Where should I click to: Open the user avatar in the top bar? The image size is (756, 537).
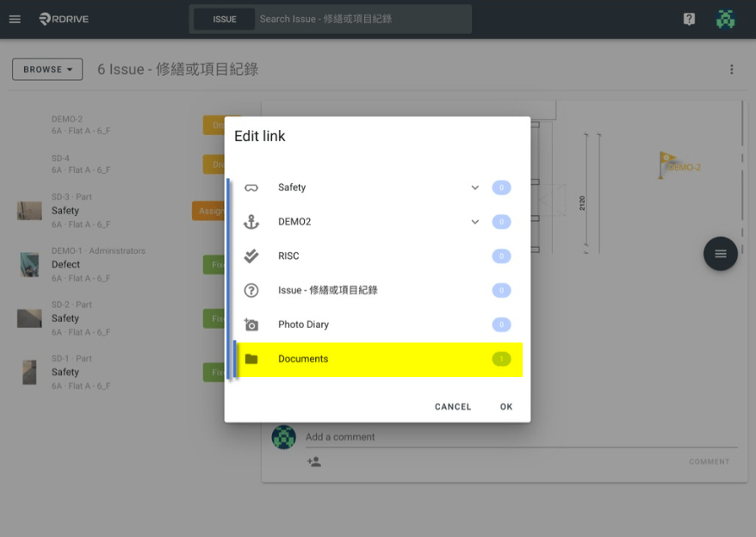pos(725,19)
